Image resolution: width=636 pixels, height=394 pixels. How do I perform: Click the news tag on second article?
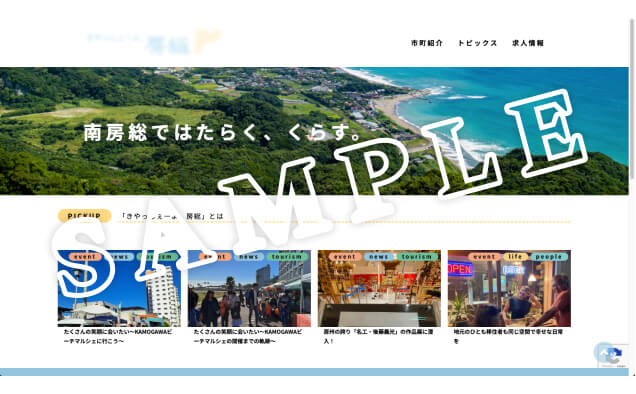pyautogui.click(x=249, y=256)
